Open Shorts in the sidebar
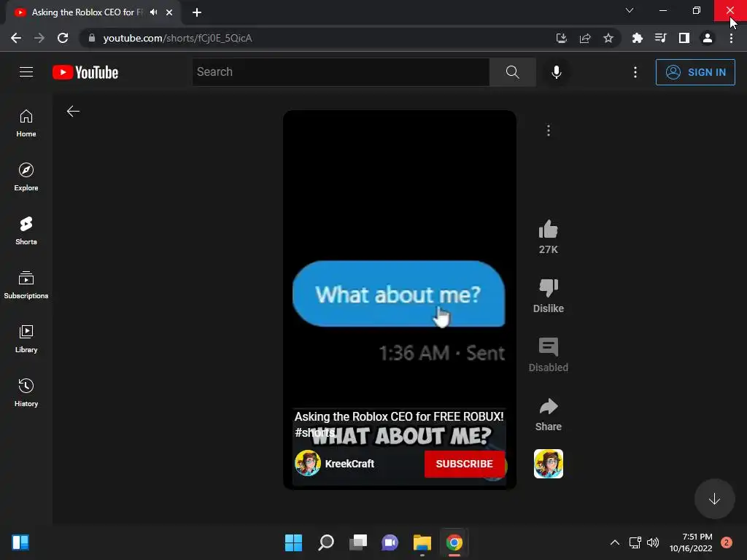 click(26, 231)
